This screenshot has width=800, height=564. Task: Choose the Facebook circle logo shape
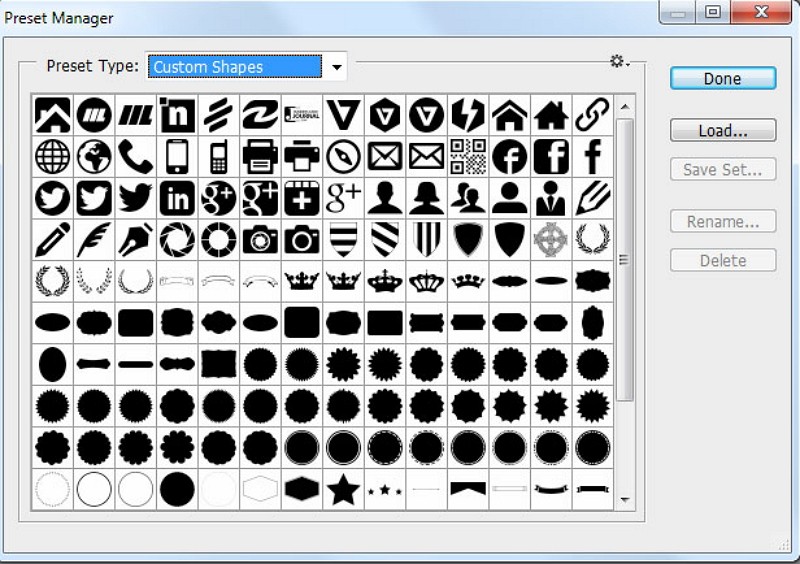pos(510,157)
